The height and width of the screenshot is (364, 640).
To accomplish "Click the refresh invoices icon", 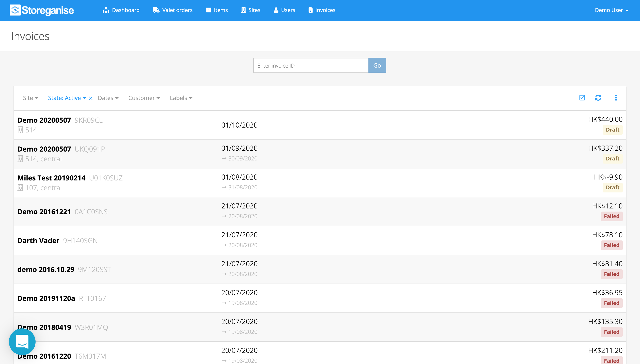I will [x=598, y=98].
